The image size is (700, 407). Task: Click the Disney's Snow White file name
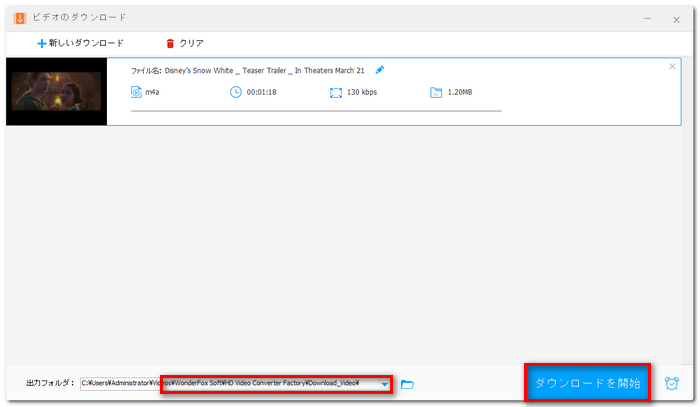point(266,70)
